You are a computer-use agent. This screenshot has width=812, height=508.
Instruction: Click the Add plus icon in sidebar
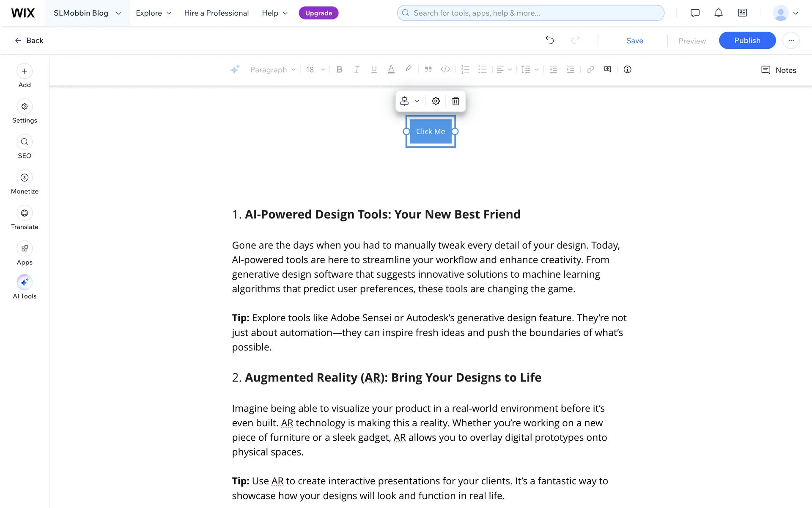pyautogui.click(x=25, y=71)
